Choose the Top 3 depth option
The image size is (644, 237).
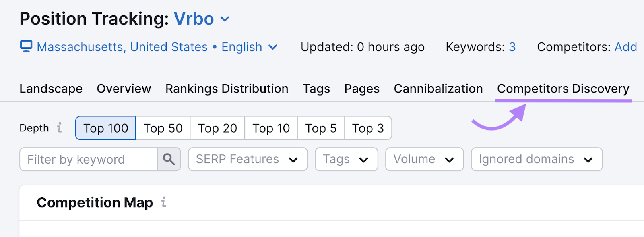(368, 128)
